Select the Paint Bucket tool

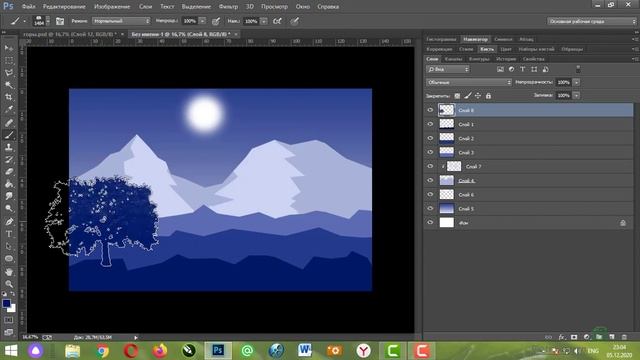tap(9, 184)
